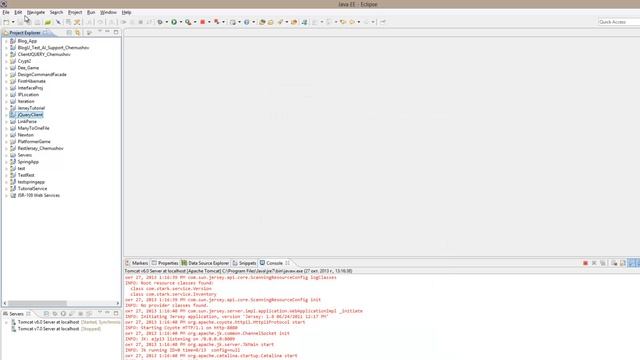Screen dimensions: 640x360
Task: Minimize the Project Explorer panel
Action: pos(108,32)
